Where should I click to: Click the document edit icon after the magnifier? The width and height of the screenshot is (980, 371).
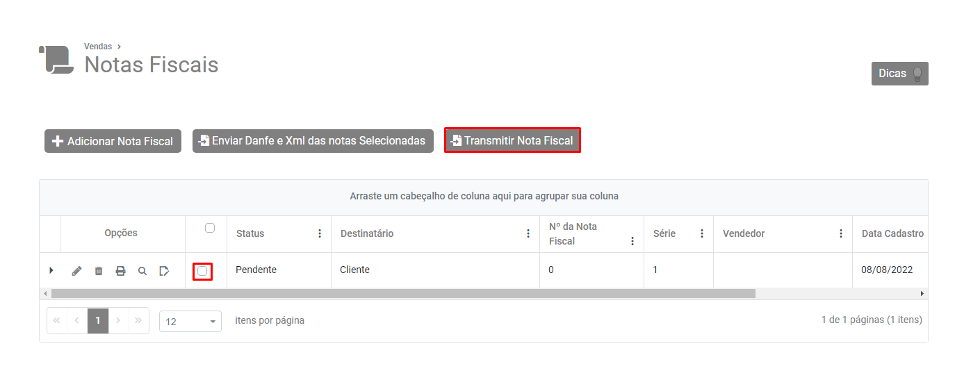coord(164,271)
